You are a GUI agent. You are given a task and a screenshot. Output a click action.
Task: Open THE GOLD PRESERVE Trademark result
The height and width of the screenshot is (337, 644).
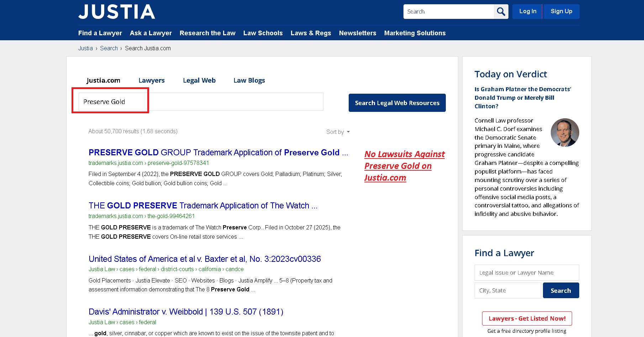click(203, 206)
